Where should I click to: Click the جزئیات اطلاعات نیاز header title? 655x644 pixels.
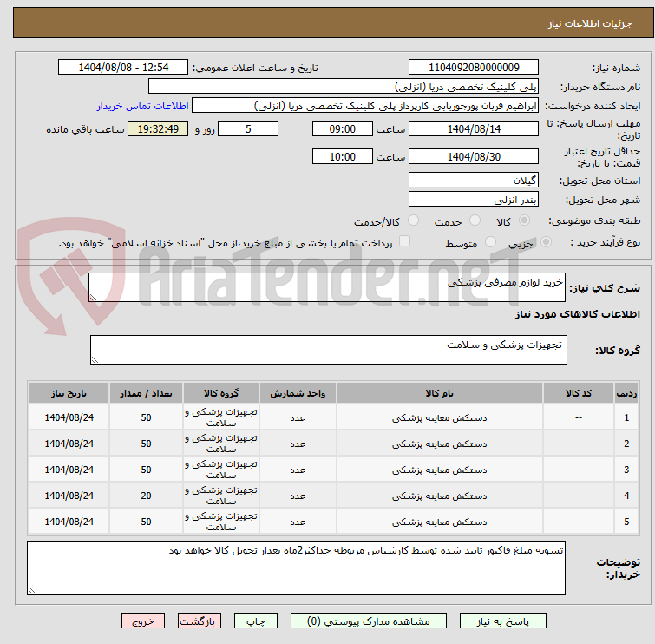pos(589,23)
